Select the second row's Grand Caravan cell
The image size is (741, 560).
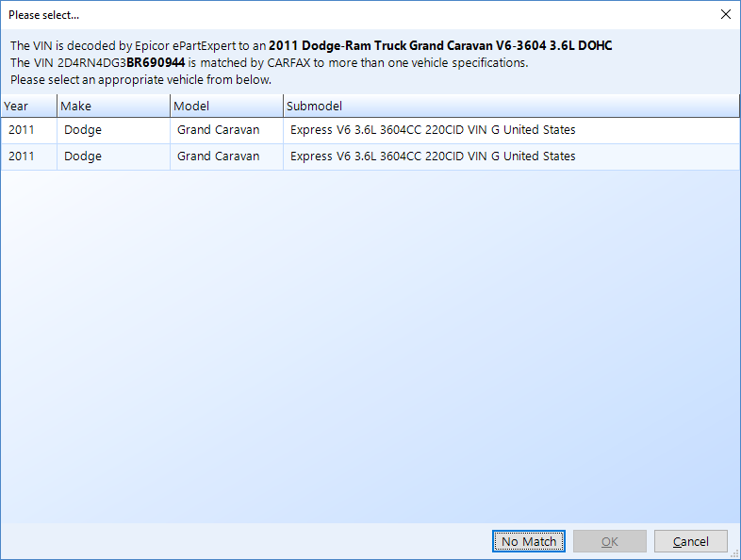[227, 156]
